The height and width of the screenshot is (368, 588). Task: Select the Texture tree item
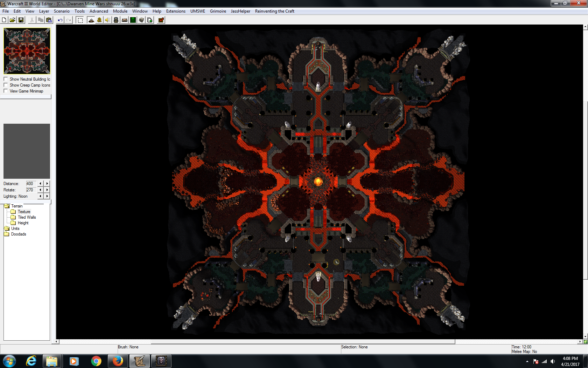pos(24,212)
